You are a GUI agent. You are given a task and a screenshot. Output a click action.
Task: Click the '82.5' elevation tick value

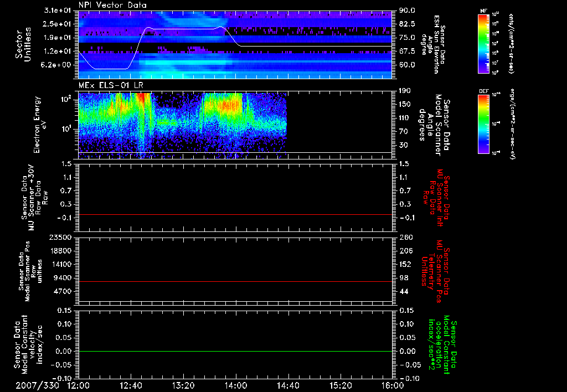point(407,24)
